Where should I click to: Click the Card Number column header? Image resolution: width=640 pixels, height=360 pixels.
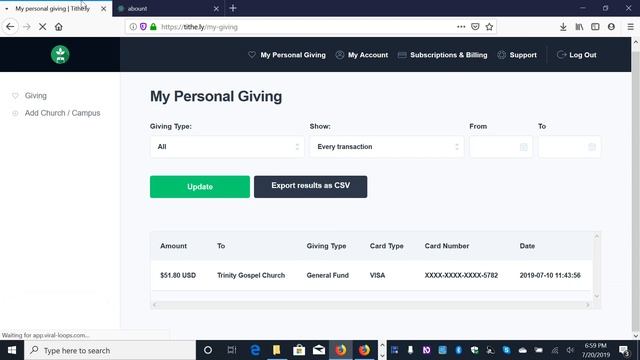[447, 246]
